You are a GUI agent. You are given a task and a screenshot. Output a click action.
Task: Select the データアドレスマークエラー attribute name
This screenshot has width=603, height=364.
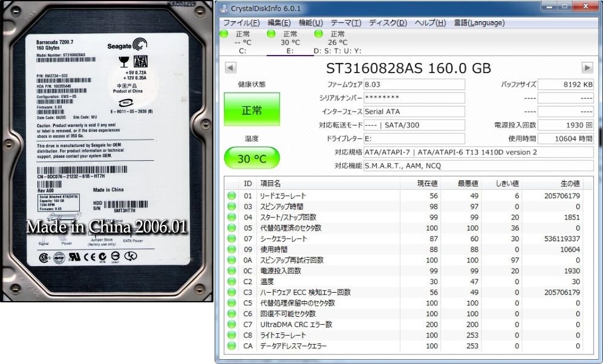pos(293,346)
